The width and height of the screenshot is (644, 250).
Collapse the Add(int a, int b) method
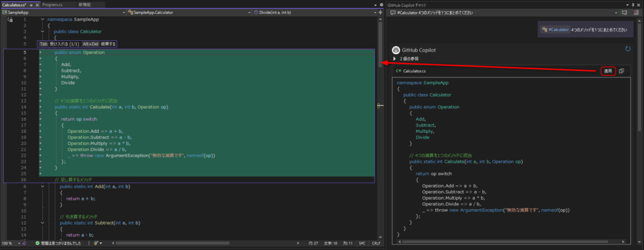click(x=43, y=186)
